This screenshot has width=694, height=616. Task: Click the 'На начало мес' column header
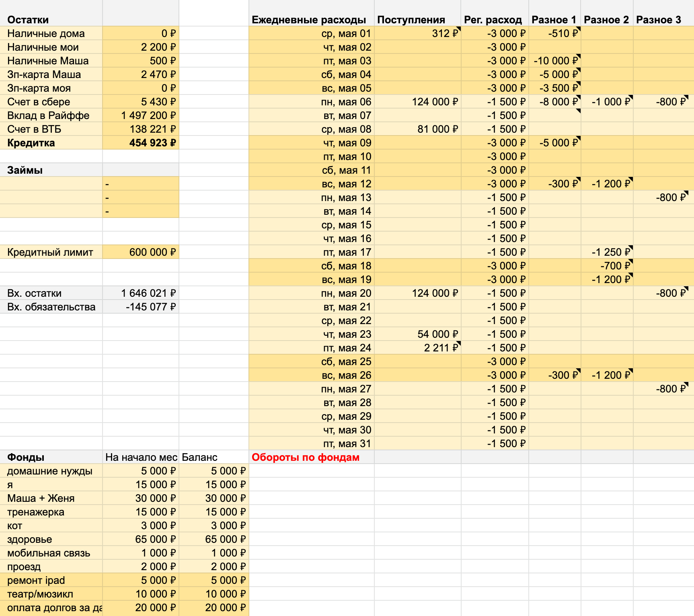[x=141, y=457]
